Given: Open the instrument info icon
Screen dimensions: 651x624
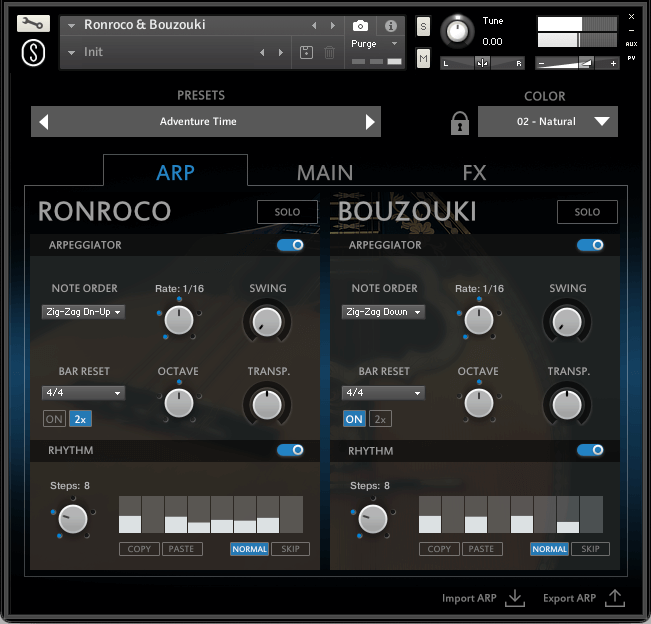Looking at the screenshot, I should click(390, 25).
